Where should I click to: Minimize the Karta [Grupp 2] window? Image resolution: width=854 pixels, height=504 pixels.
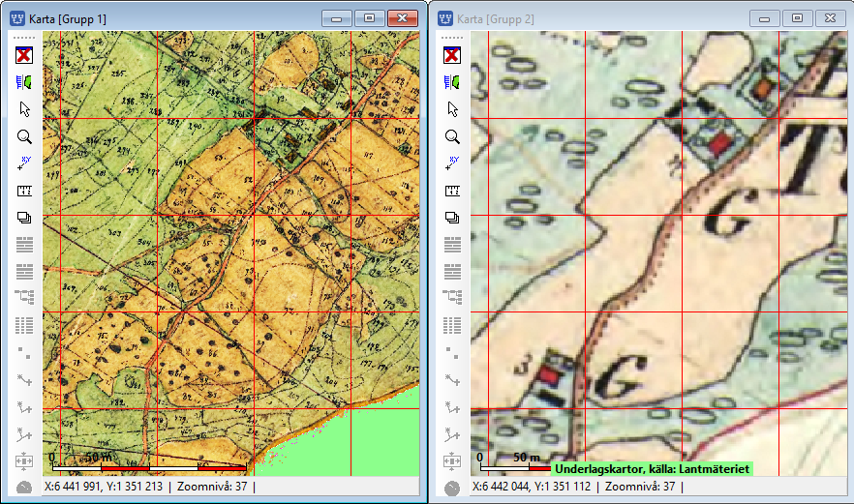765,18
